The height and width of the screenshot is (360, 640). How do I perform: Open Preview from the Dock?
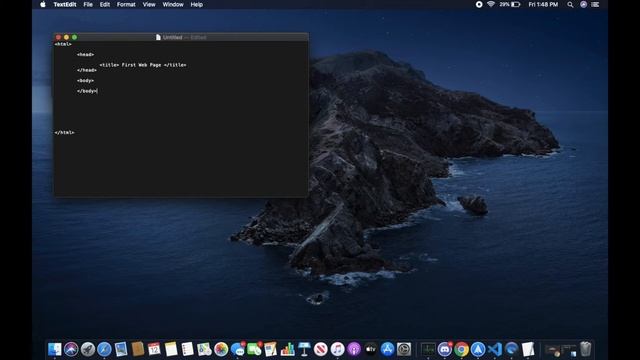[121, 349]
